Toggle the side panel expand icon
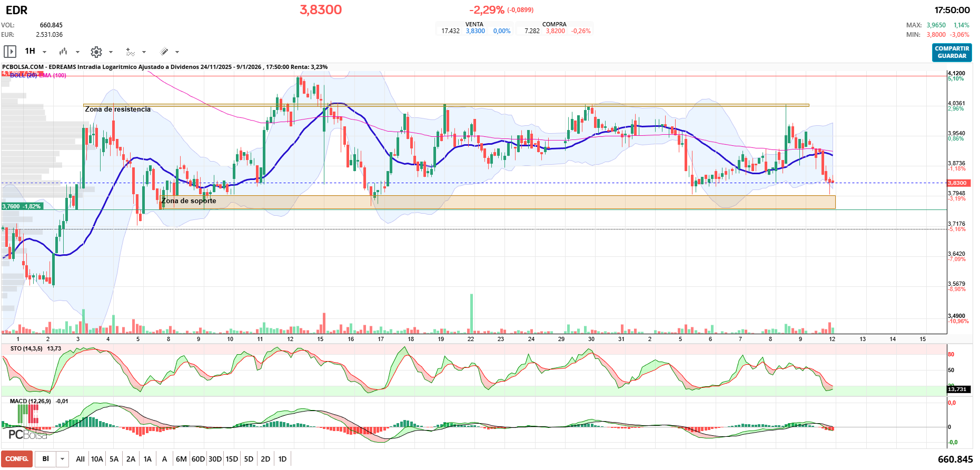The image size is (980, 470). click(9, 52)
